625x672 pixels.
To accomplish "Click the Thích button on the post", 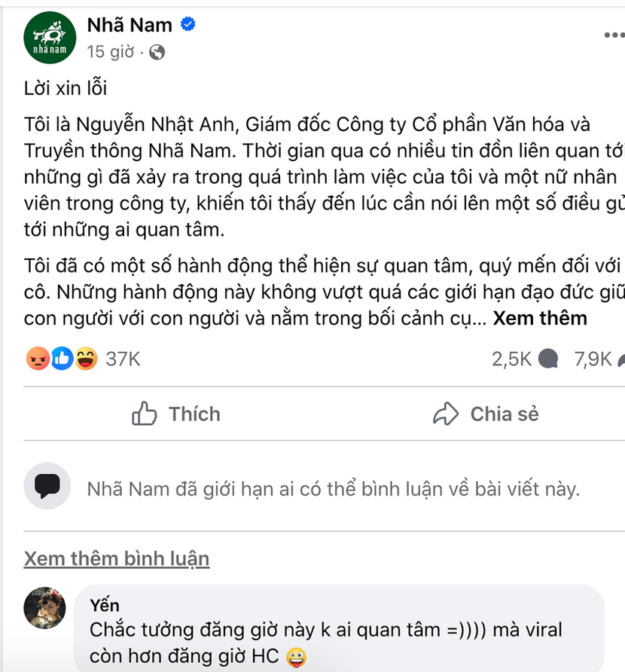I will pyautogui.click(x=175, y=414).
